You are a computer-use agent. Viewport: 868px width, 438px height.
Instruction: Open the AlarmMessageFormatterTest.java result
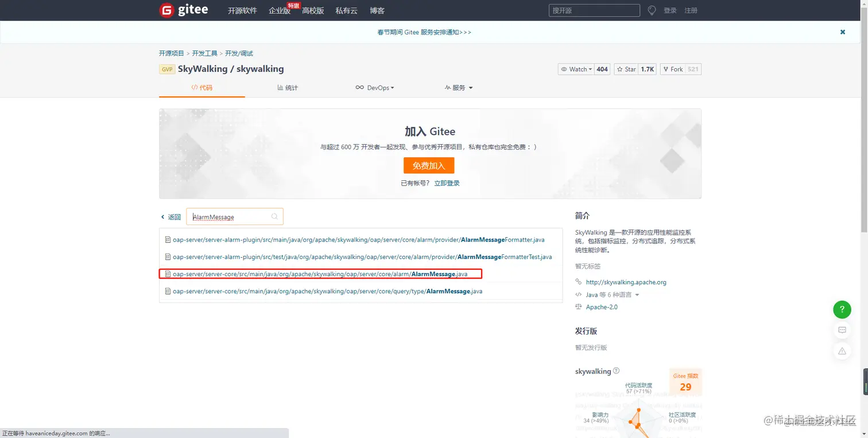pyautogui.click(x=362, y=257)
